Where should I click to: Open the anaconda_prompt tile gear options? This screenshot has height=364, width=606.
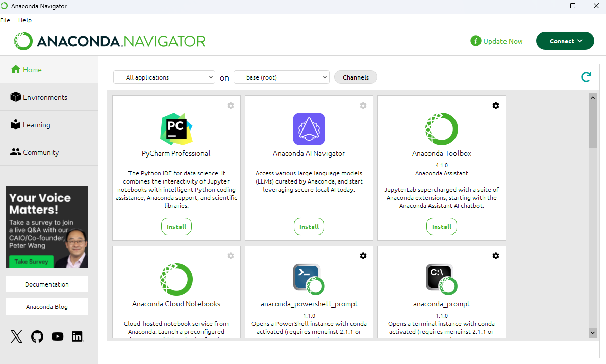point(495,256)
